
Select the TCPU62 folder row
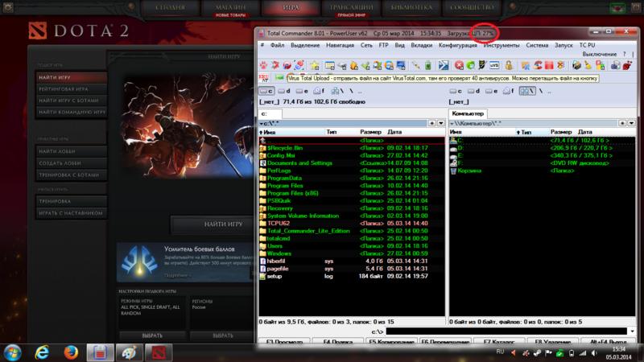352,224
